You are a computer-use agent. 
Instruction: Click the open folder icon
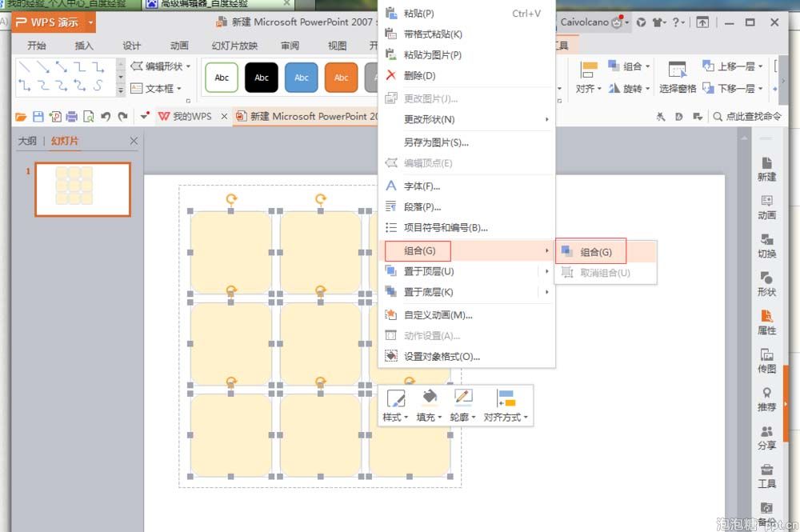(21, 117)
